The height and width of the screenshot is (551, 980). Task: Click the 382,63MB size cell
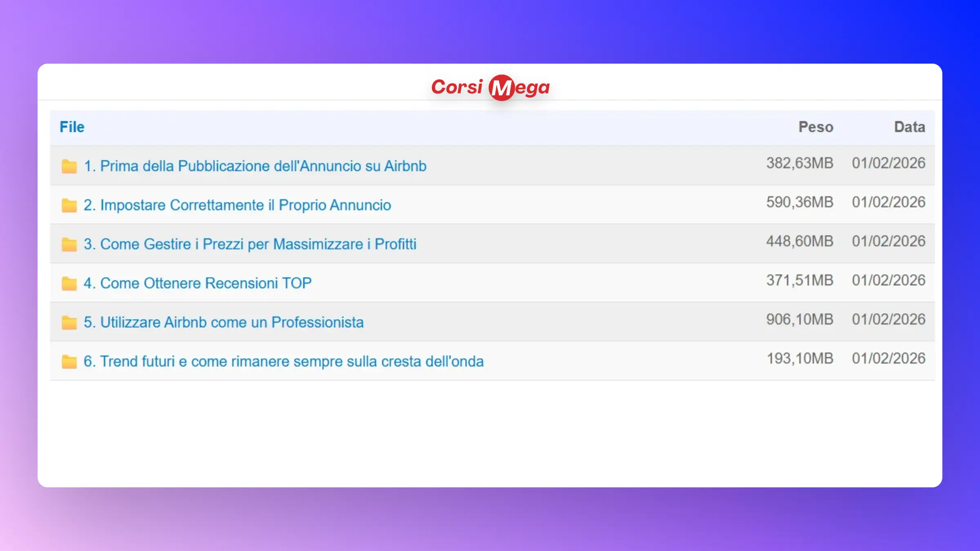click(x=799, y=163)
